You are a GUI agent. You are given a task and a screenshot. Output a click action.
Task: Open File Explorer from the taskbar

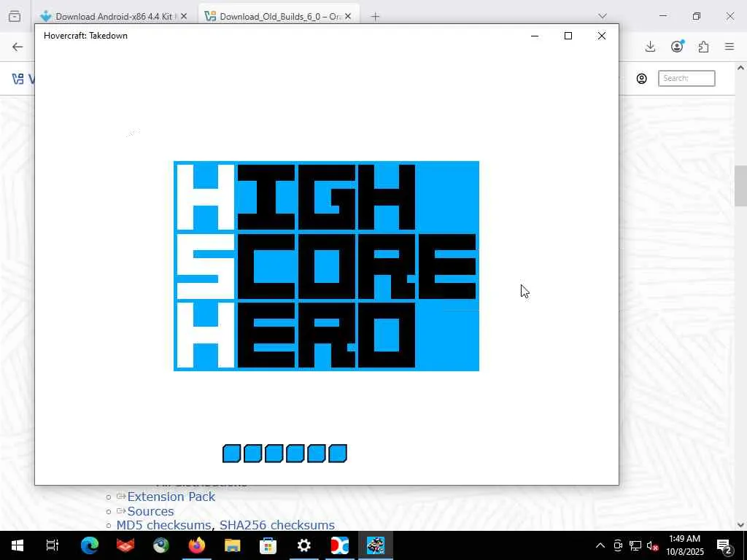pos(233,545)
